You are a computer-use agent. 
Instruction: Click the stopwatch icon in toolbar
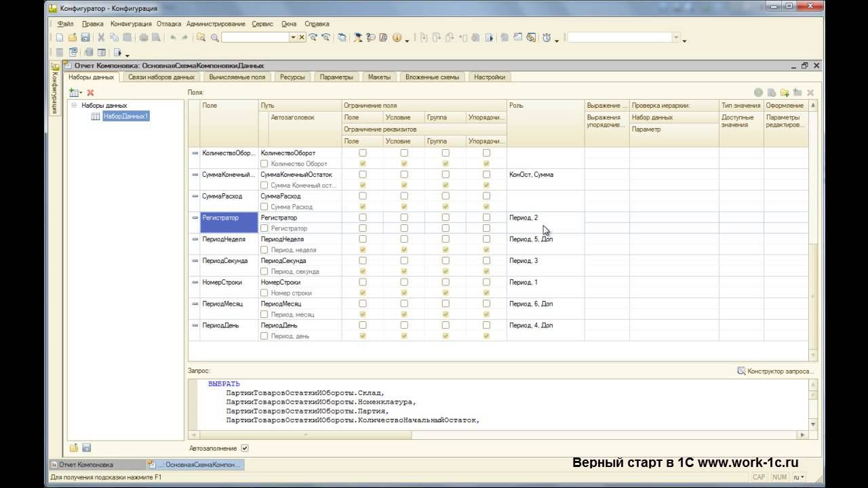point(547,38)
